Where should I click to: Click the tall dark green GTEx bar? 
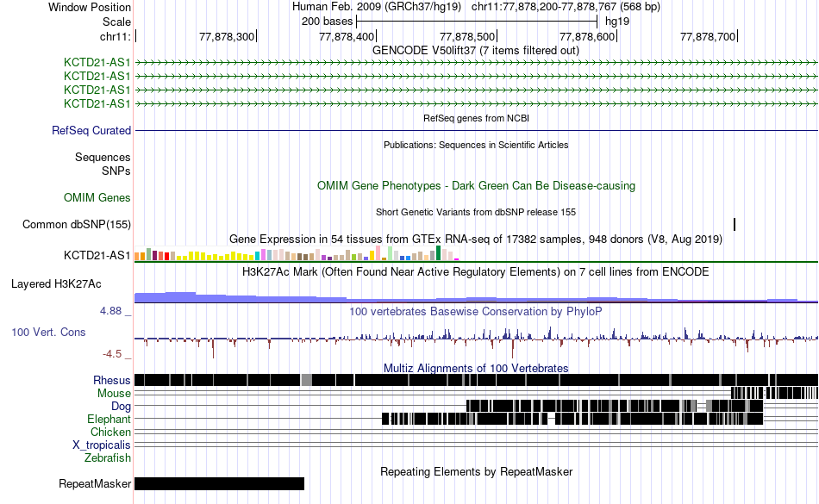tap(438, 253)
